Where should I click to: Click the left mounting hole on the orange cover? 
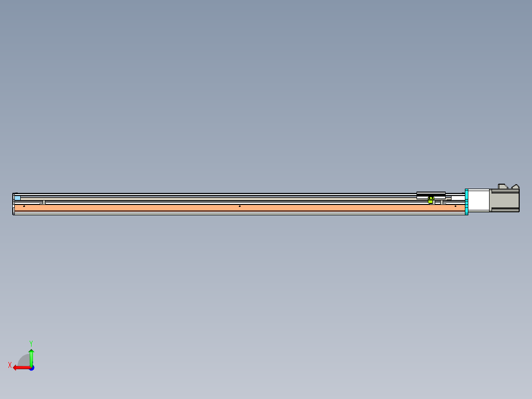pos(24,206)
